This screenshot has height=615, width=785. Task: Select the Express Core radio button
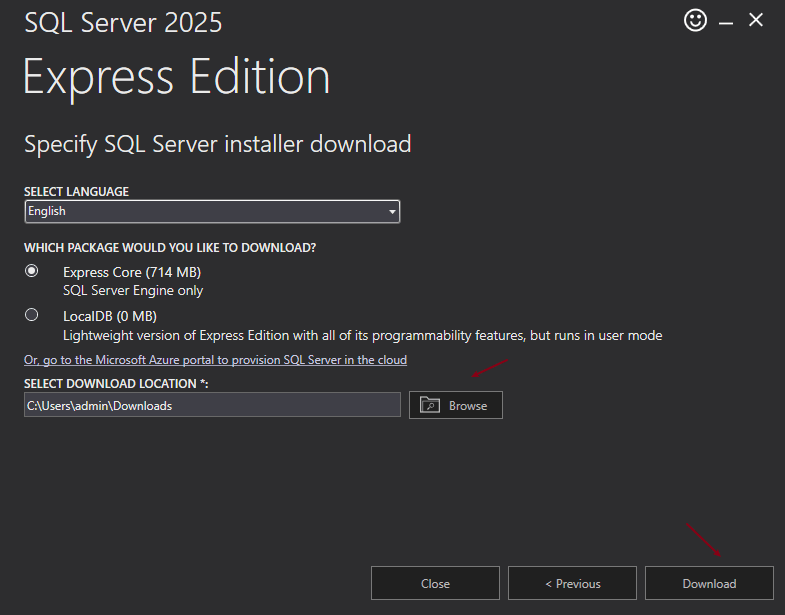click(x=32, y=271)
